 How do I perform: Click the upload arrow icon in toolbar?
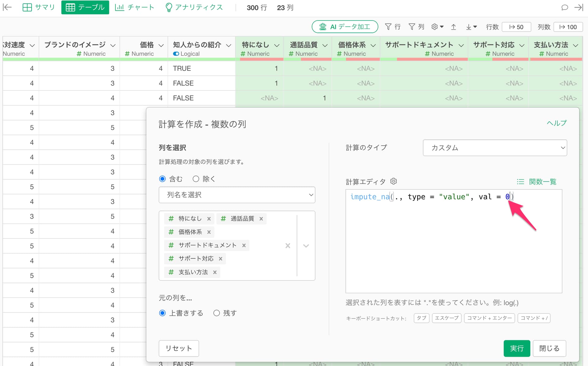click(454, 27)
